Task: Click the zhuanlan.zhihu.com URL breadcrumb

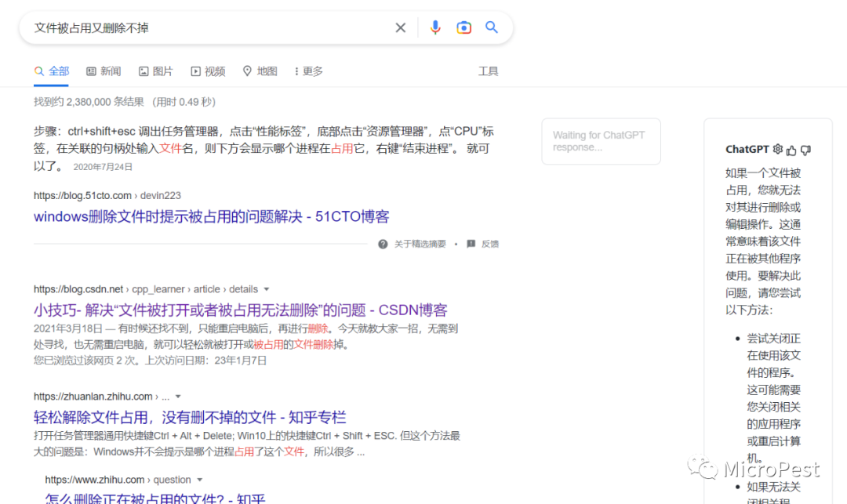Action: click(x=101, y=397)
